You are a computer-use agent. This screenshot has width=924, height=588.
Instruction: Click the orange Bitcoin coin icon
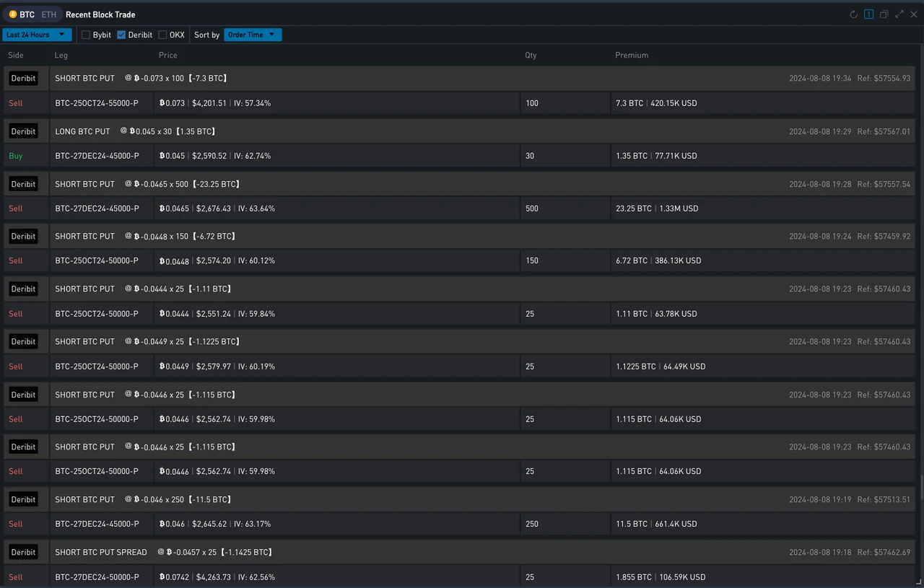[13, 14]
